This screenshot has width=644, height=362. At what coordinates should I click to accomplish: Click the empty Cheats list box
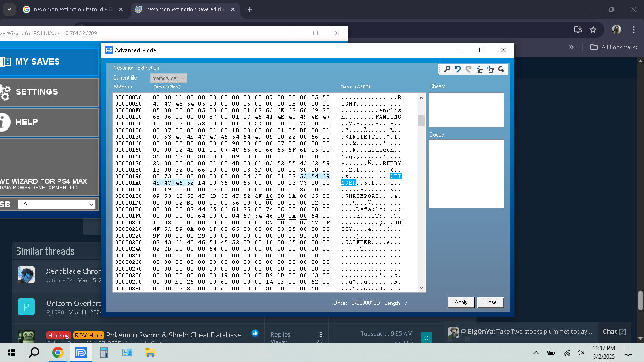(x=466, y=110)
